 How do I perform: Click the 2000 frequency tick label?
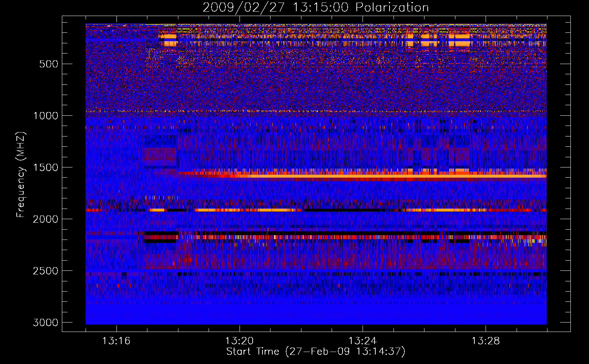click(46, 219)
